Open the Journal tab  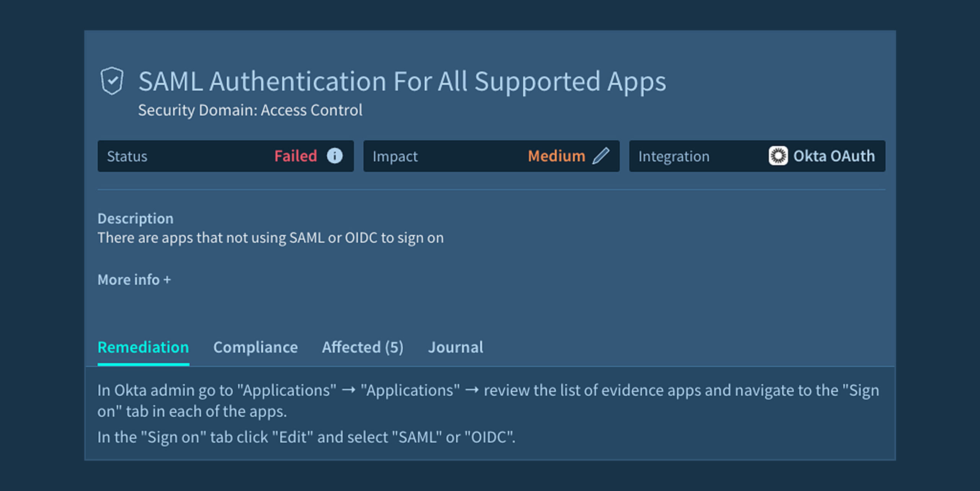tap(456, 347)
